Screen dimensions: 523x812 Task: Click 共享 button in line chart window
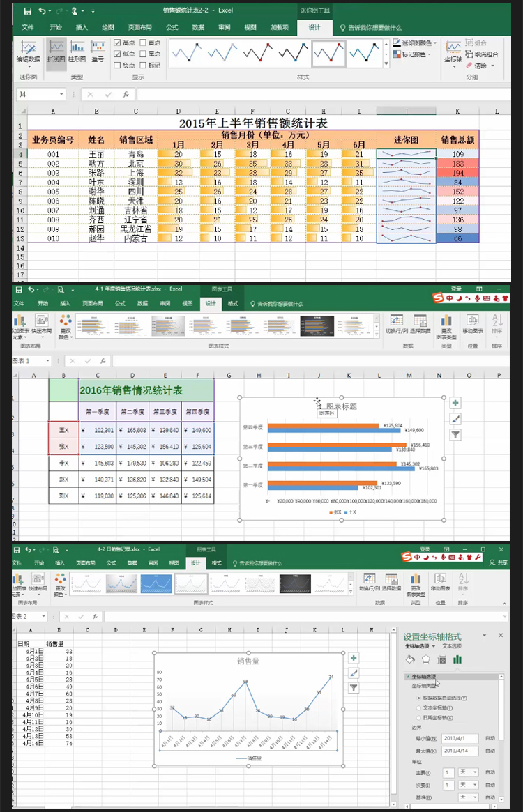tap(499, 562)
